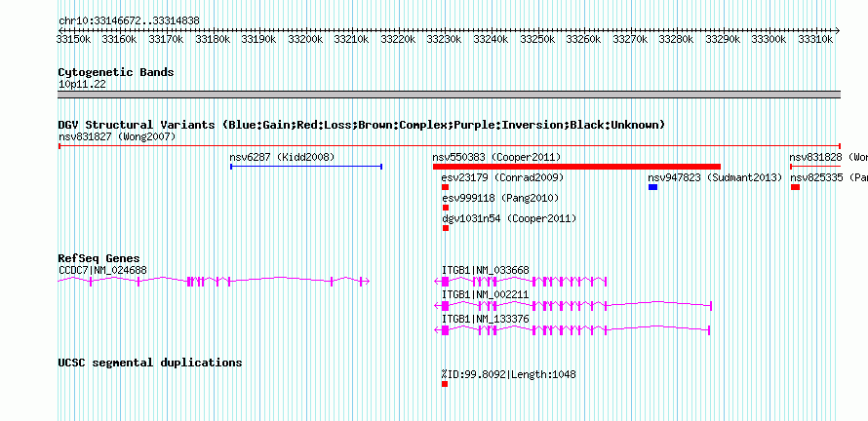Select the ITGB1|NM_033668 transcript glyph

coord(520,282)
